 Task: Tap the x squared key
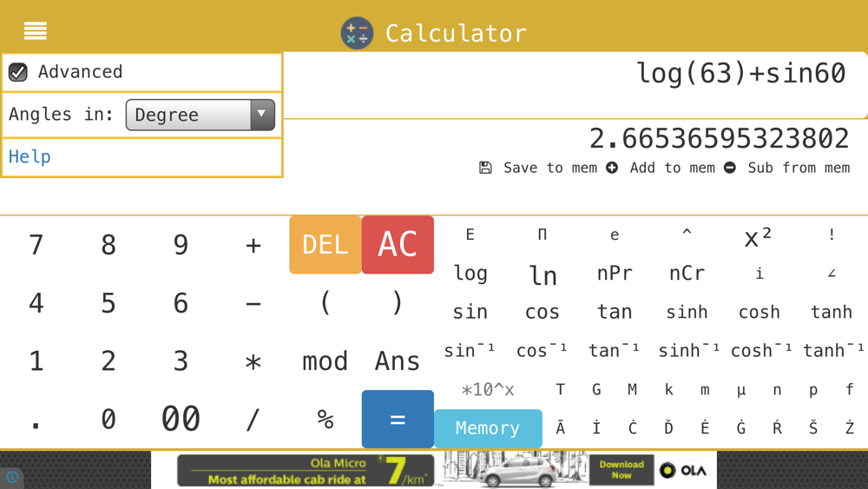[759, 236]
